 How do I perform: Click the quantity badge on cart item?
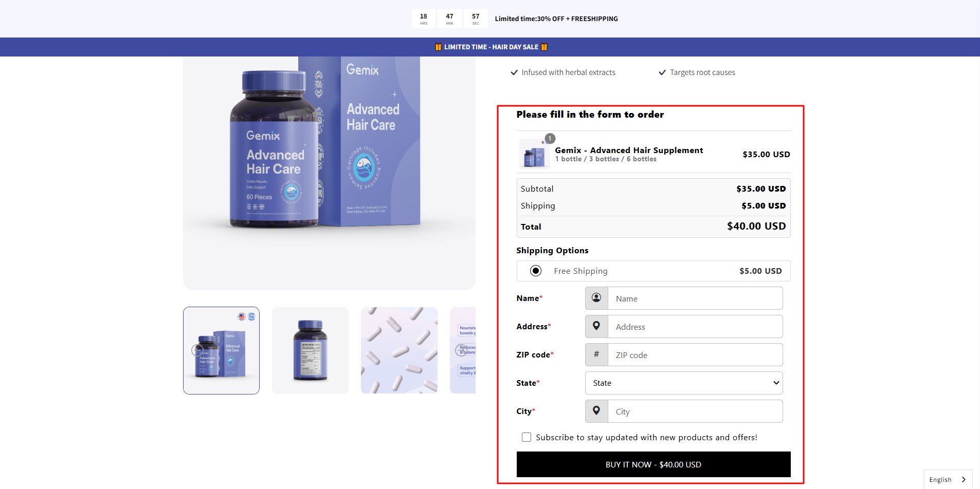click(550, 139)
